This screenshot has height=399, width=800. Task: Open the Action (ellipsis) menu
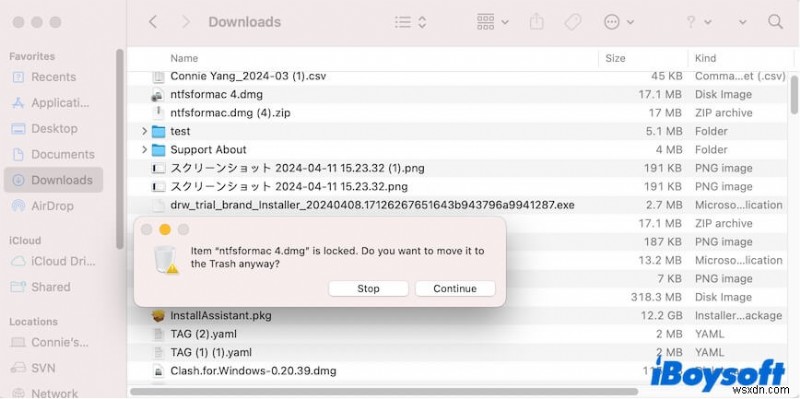618,22
